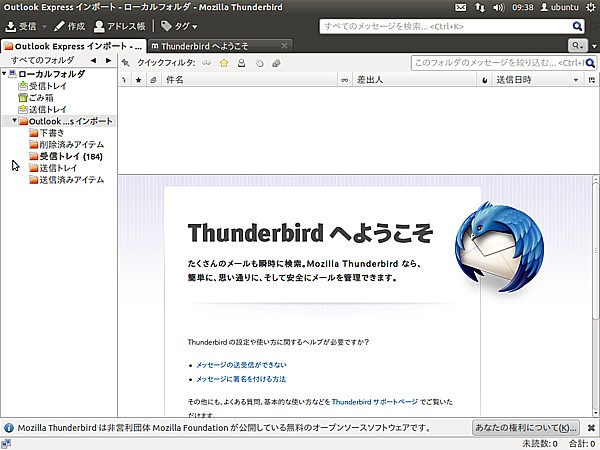Toggle the contacts quick filter
The image size is (600, 450).
[241, 63]
